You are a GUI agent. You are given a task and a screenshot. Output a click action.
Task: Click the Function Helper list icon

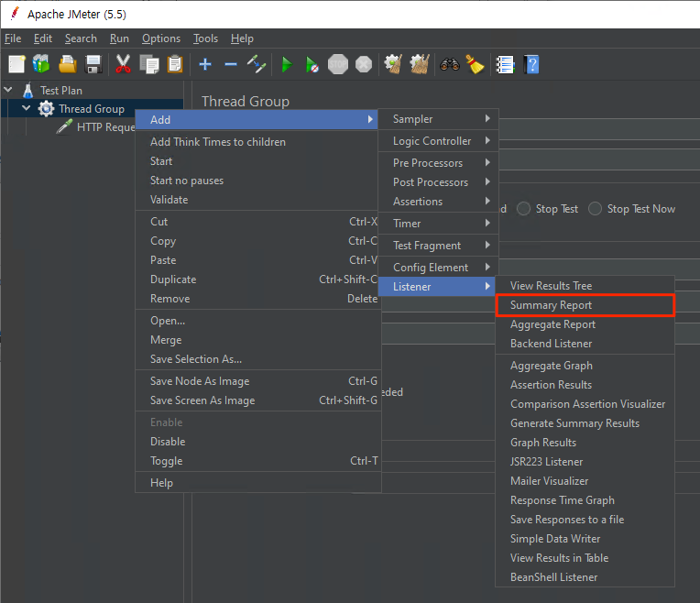(506, 65)
